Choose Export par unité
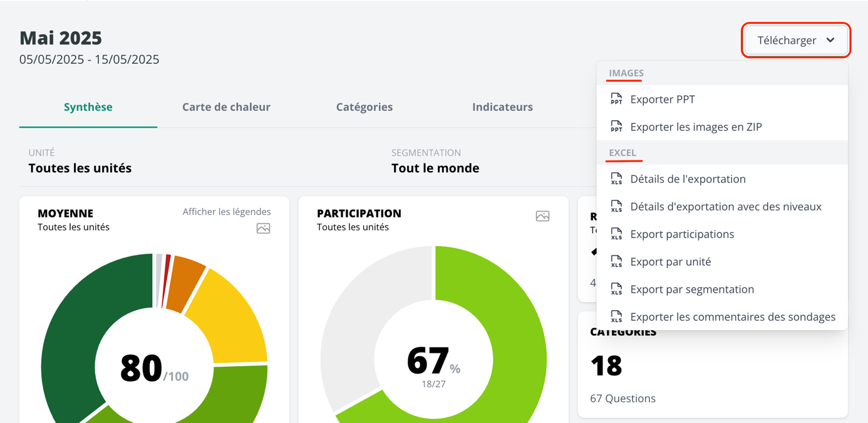Image resolution: width=868 pixels, height=423 pixels. click(722, 261)
